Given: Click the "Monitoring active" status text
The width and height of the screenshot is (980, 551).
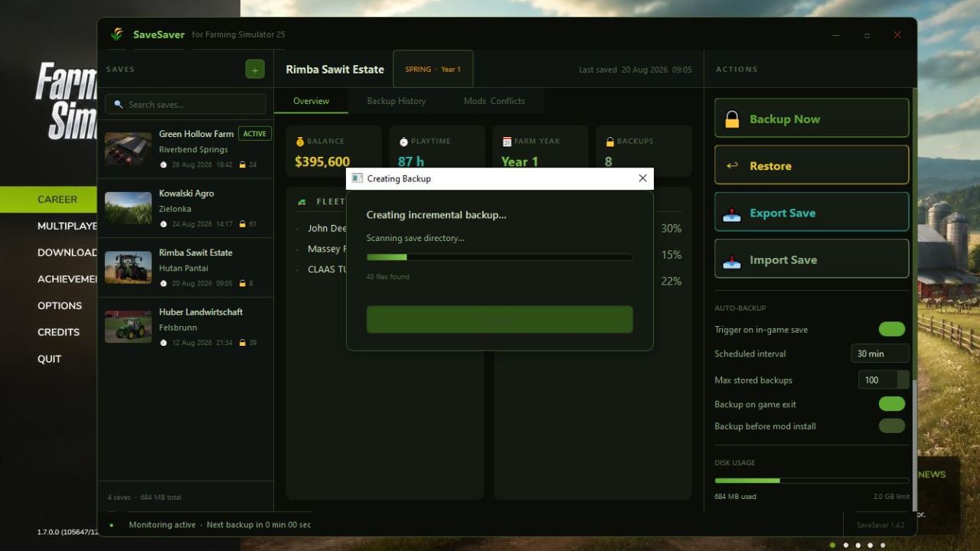Looking at the screenshot, I should pyautogui.click(x=162, y=525).
